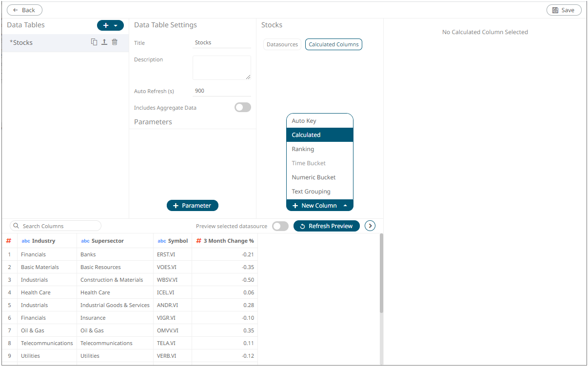This screenshot has width=588, height=367.
Task: Click the magnifier icon in Search Columns
Action: pos(16,226)
